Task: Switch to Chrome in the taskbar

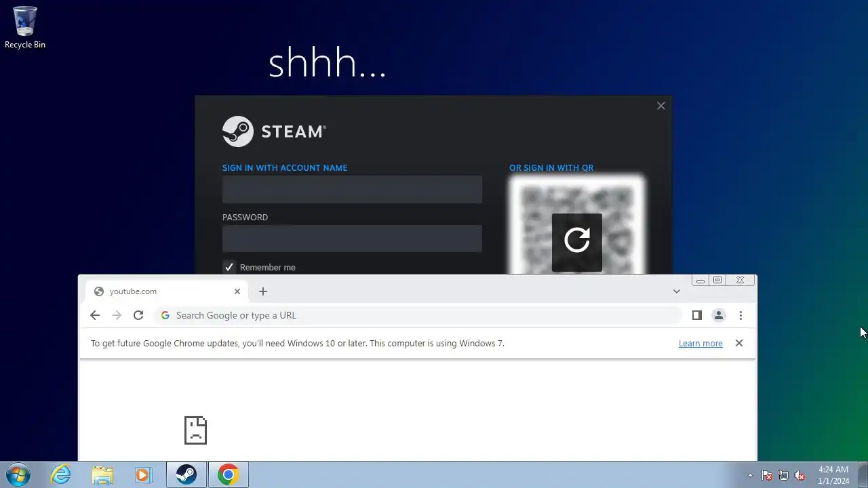Action: (x=228, y=474)
